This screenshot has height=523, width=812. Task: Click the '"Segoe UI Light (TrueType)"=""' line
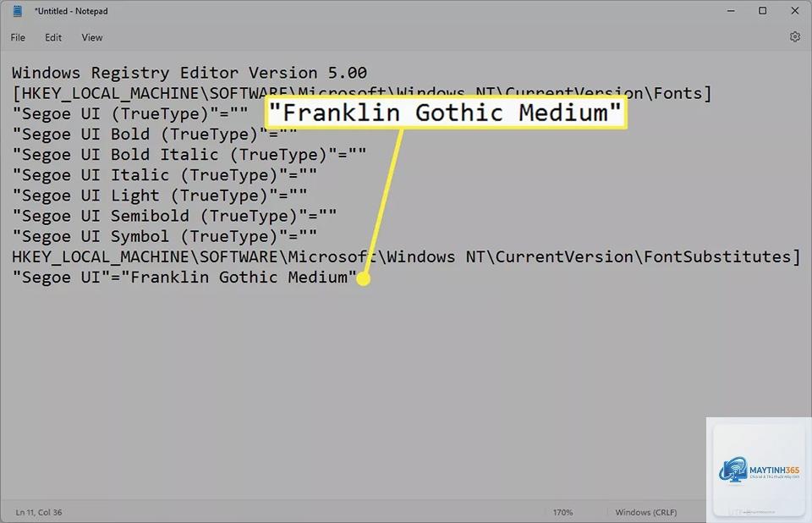[160, 195]
